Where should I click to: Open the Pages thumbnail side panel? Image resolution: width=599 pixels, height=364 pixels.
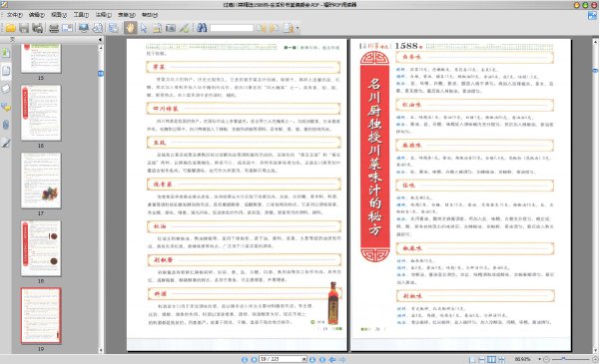(6, 71)
